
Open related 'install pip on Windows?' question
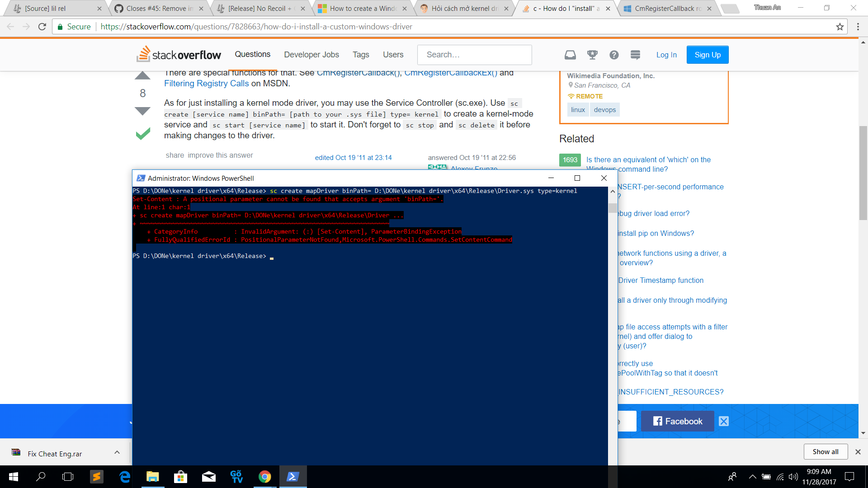pyautogui.click(x=656, y=233)
